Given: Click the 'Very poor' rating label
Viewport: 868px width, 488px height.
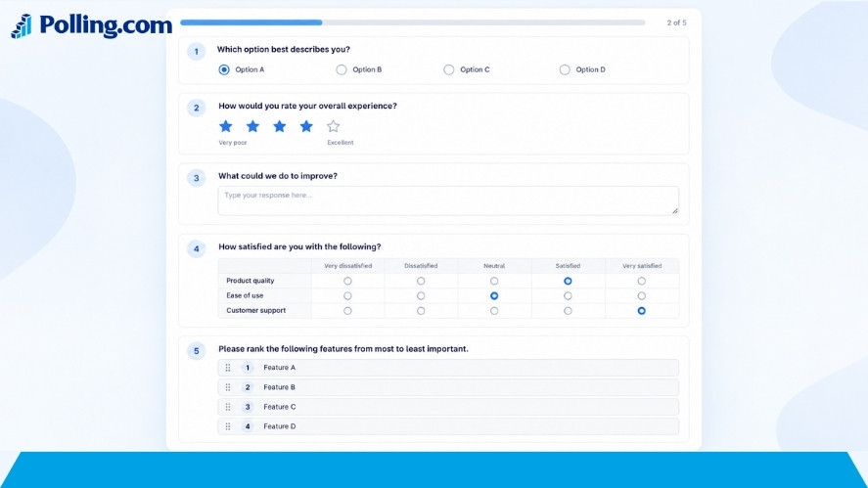Looking at the screenshot, I should click(233, 143).
